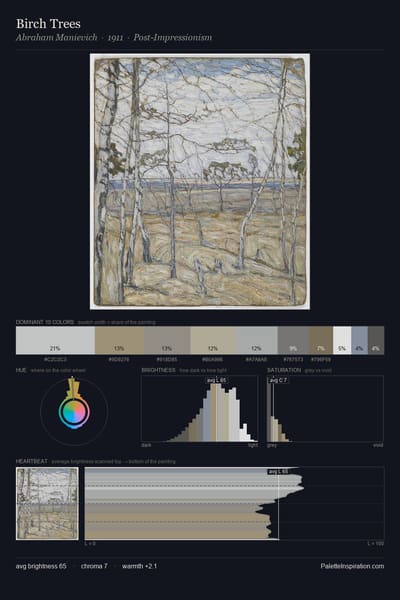Click the 'avg L 65' brightness histogram label
Image resolution: width=400 pixels, height=600 pixels.
[x=217, y=380]
